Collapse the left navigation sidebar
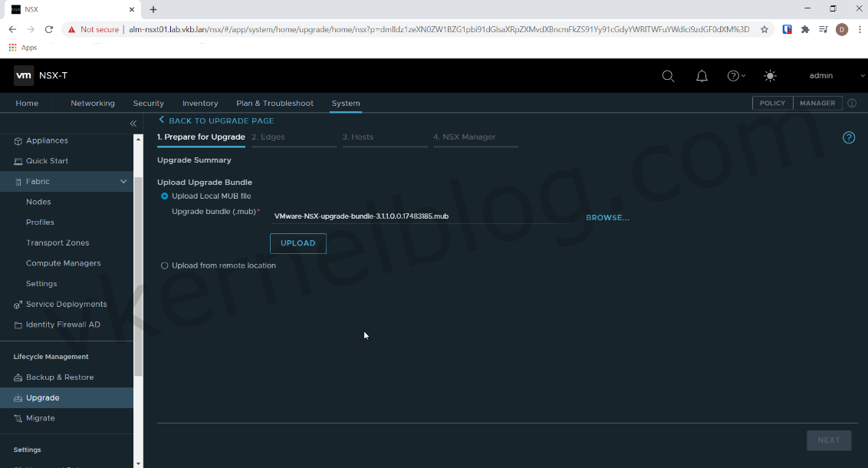The image size is (868, 468). click(x=133, y=123)
